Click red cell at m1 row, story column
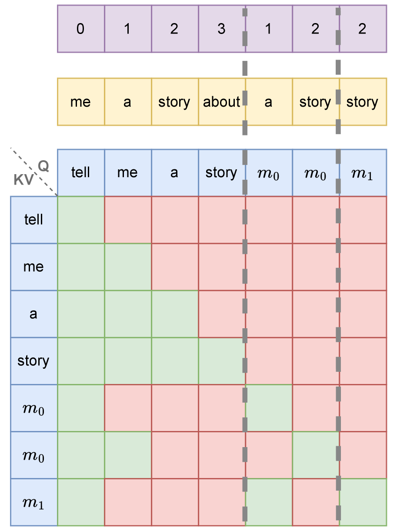Screen dimensions: 397x532 pos(221,502)
